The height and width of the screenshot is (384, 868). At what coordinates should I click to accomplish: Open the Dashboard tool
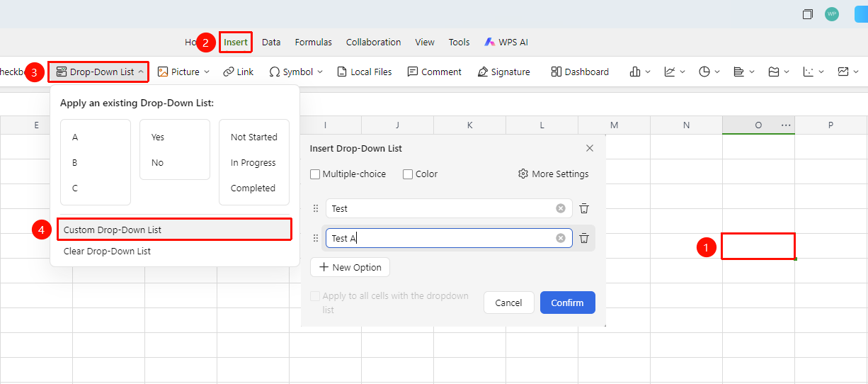(580, 72)
